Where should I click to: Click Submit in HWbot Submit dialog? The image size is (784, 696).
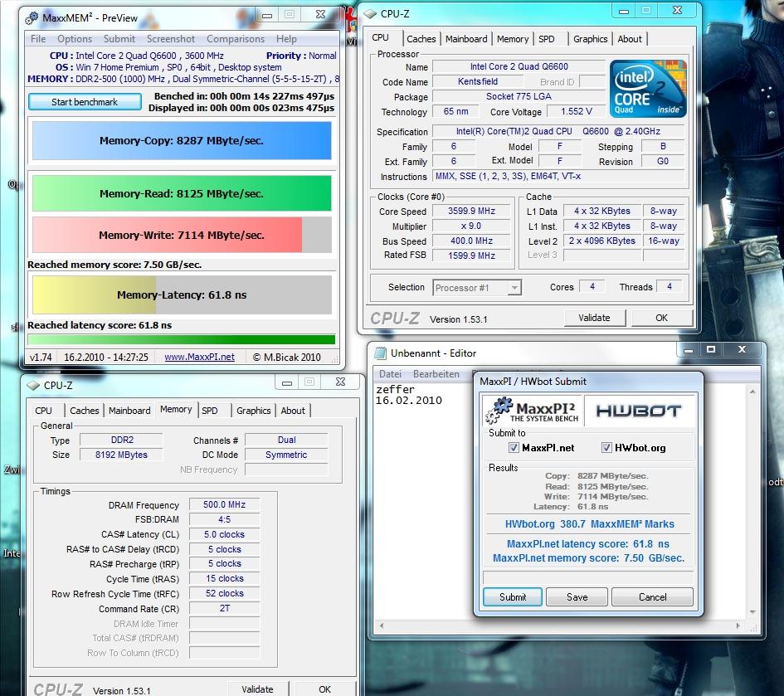513,597
